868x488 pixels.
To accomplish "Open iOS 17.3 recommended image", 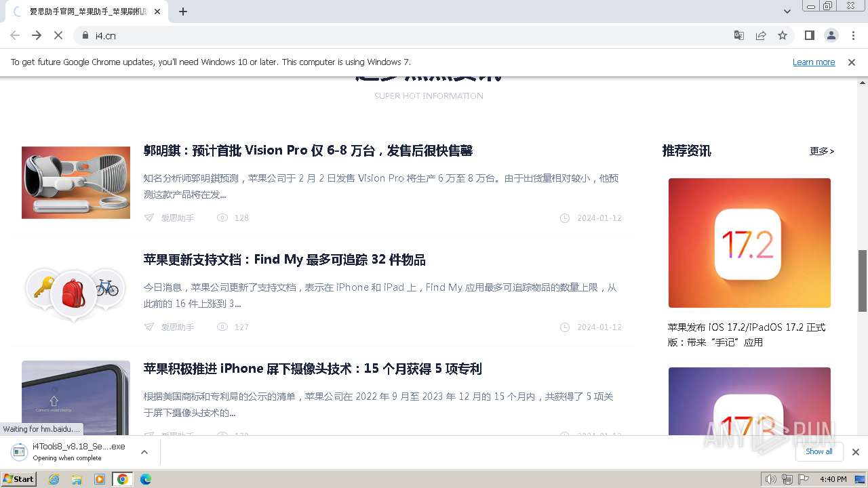I will [749, 401].
